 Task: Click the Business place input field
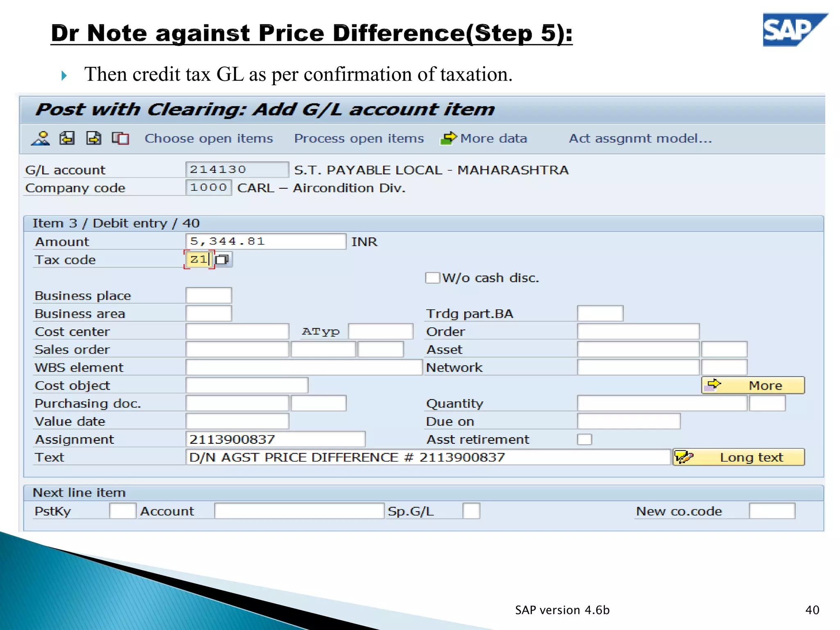pyautogui.click(x=209, y=295)
